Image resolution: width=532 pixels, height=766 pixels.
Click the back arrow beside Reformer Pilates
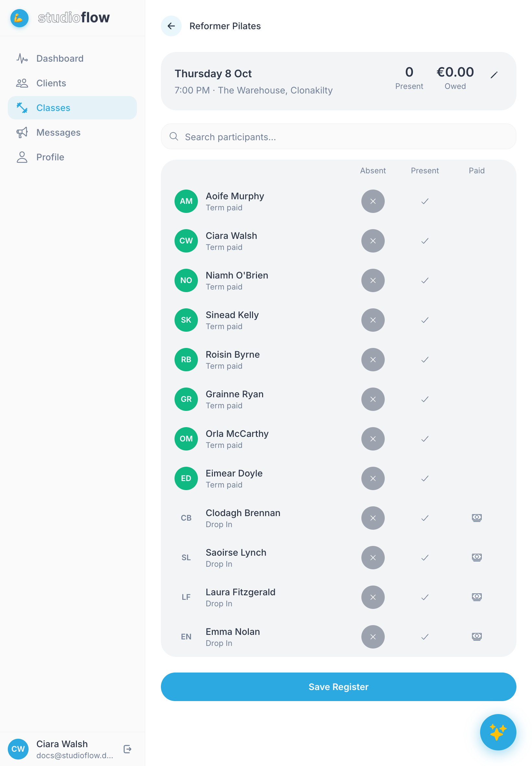[171, 26]
